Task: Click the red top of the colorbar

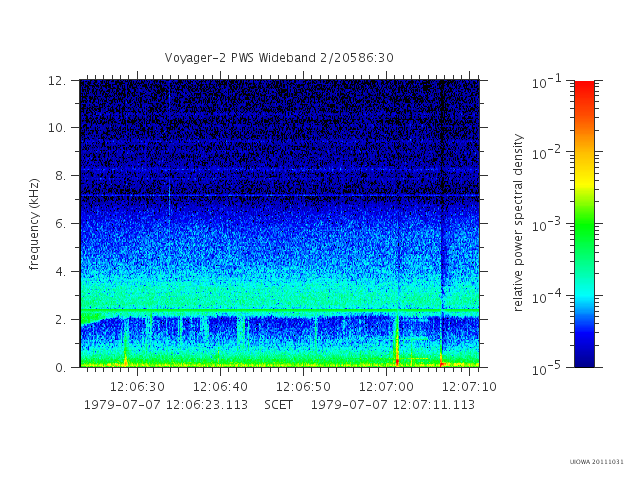Action: coord(584,88)
